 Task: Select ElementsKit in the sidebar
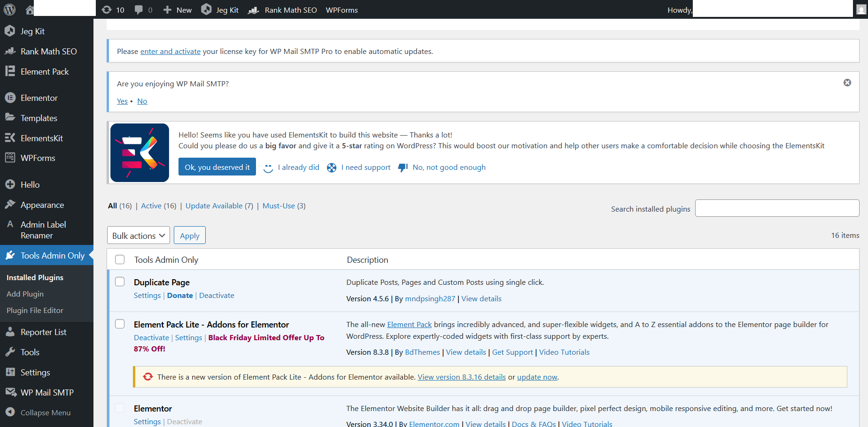coord(41,137)
